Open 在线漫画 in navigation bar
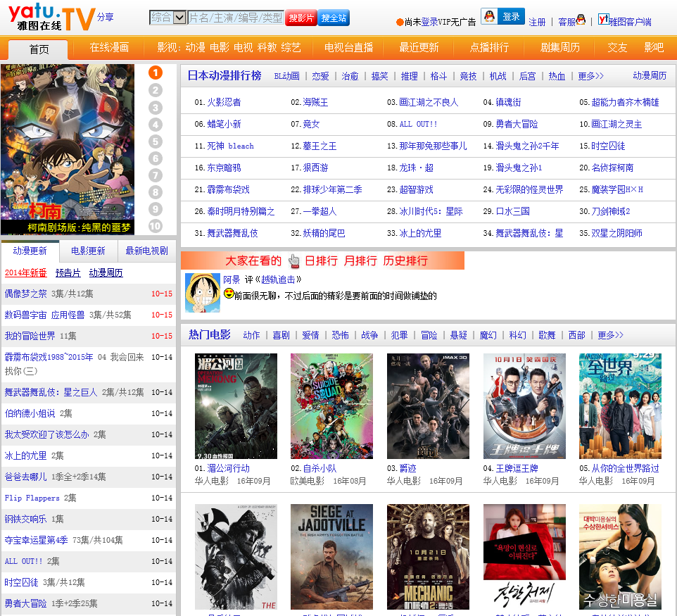The width and height of the screenshot is (677, 616). click(109, 47)
